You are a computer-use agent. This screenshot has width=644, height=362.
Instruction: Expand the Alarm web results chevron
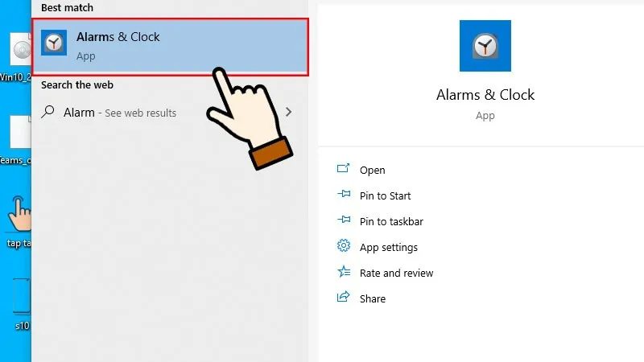click(288, 112)
